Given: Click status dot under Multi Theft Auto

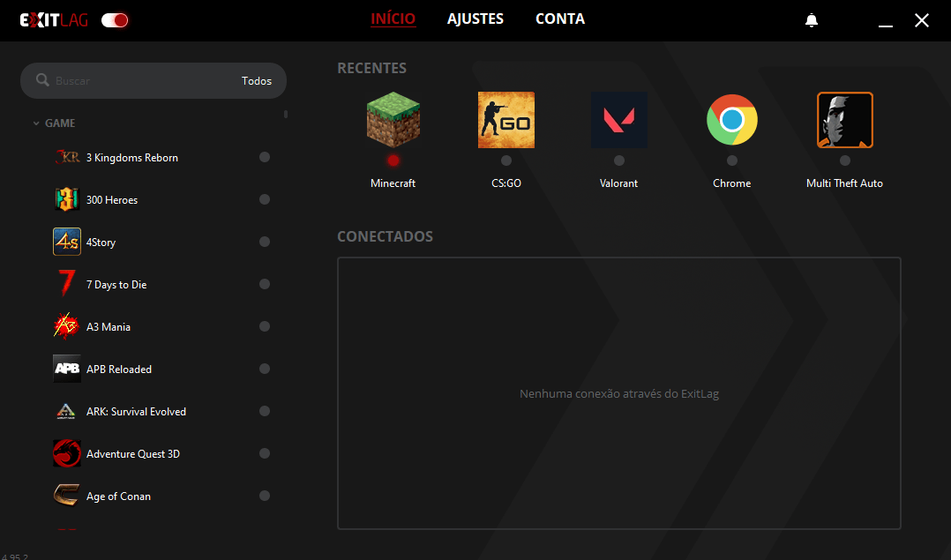Looking at the screenshot, I should (x=845, y=161).
